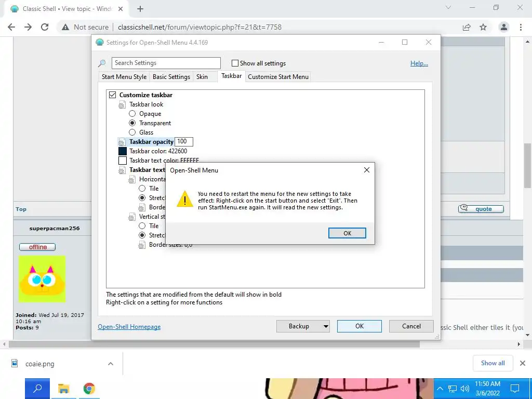This screenshot has height=399, width=532.
Task: Open the Help... link
Action: [419, 63]
